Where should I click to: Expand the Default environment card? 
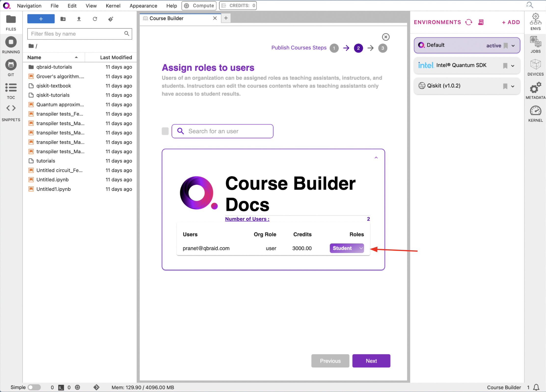513,46
